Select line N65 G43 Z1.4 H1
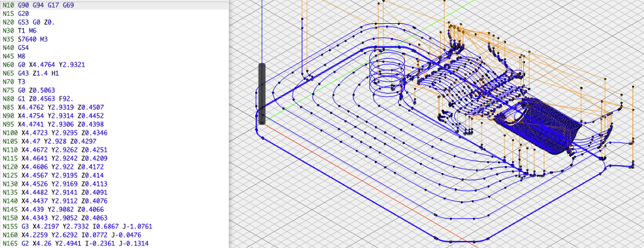The height and width of the screenshot is (248, 644). pos(114,73)
